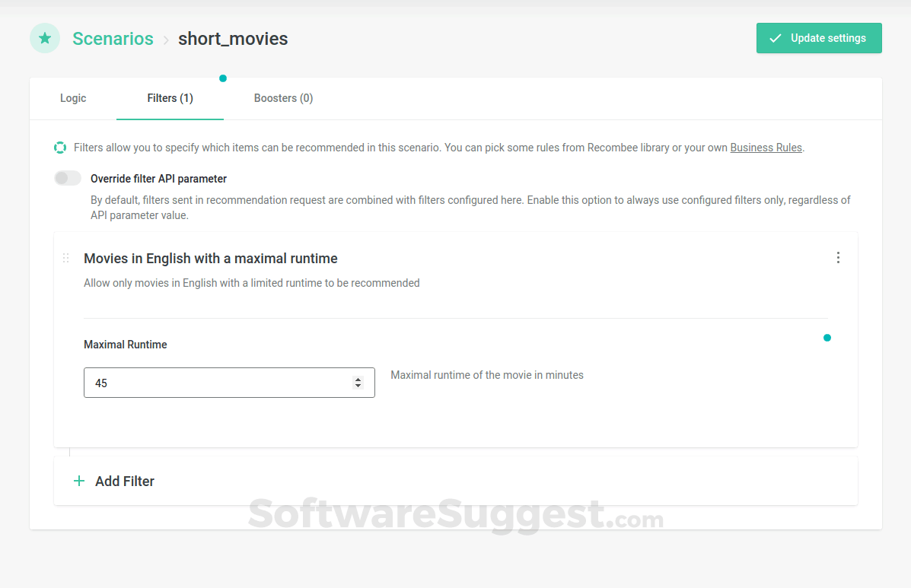Increase Maximal Runtime with stepper arrows
Screen dimensions: 911x588
[358, 379]
